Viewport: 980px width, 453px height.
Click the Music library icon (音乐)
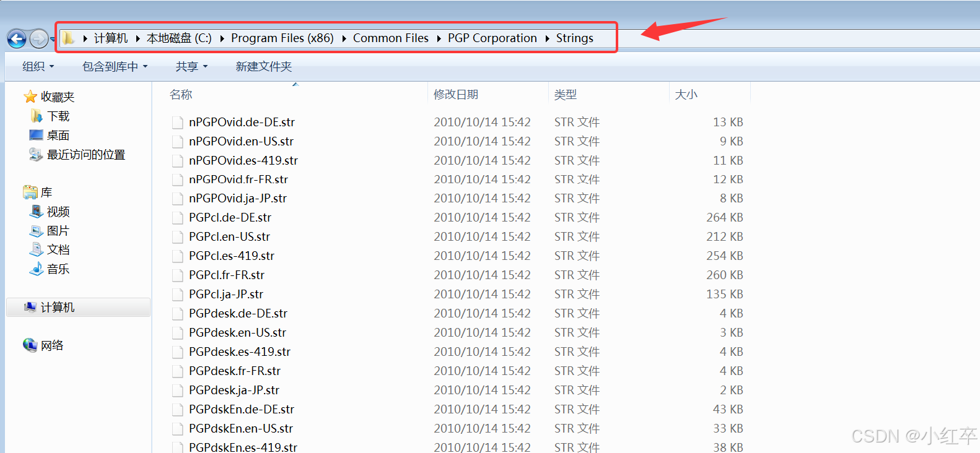point(37,269)
